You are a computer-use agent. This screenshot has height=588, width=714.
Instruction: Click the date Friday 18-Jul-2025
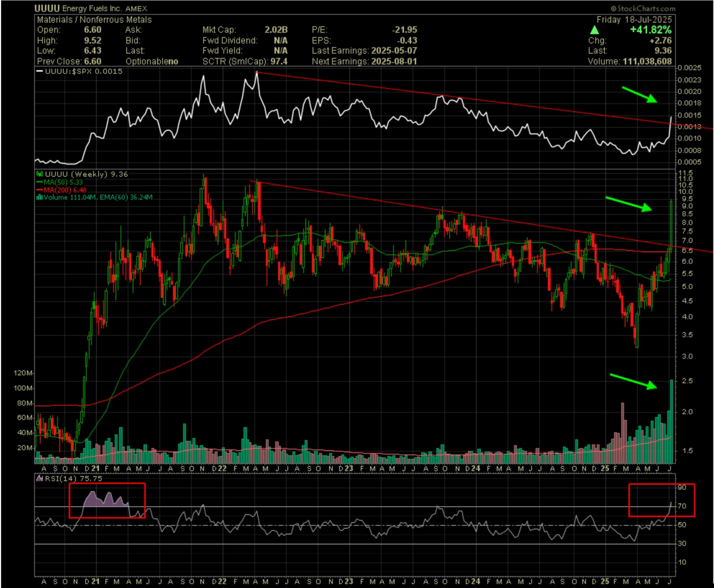634,20
